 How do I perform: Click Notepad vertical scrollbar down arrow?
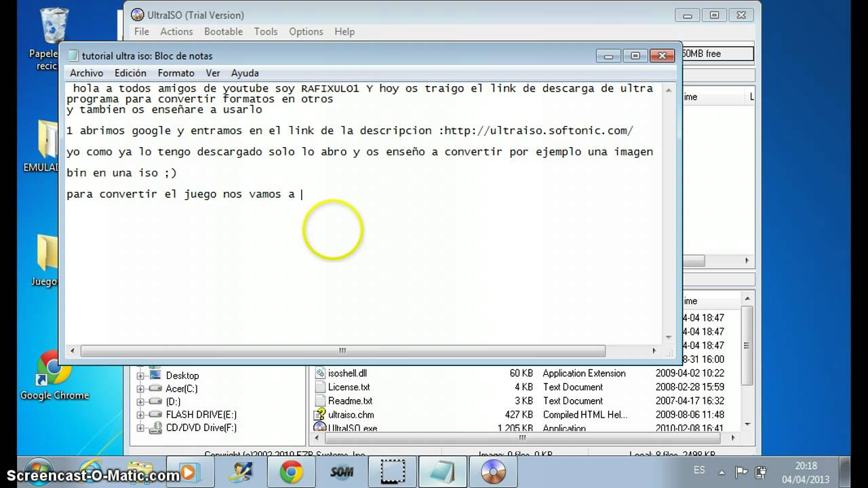(669, 337)
